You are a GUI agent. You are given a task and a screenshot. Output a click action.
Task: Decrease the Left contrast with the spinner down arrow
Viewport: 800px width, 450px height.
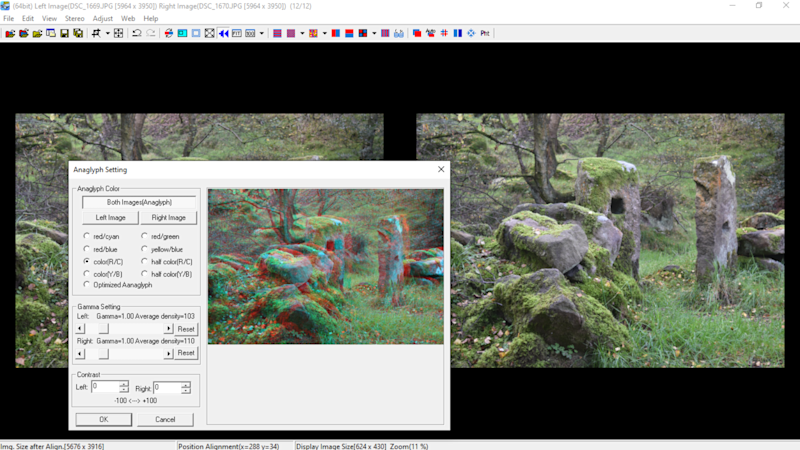pyautogui.click(x=124, y=390)
